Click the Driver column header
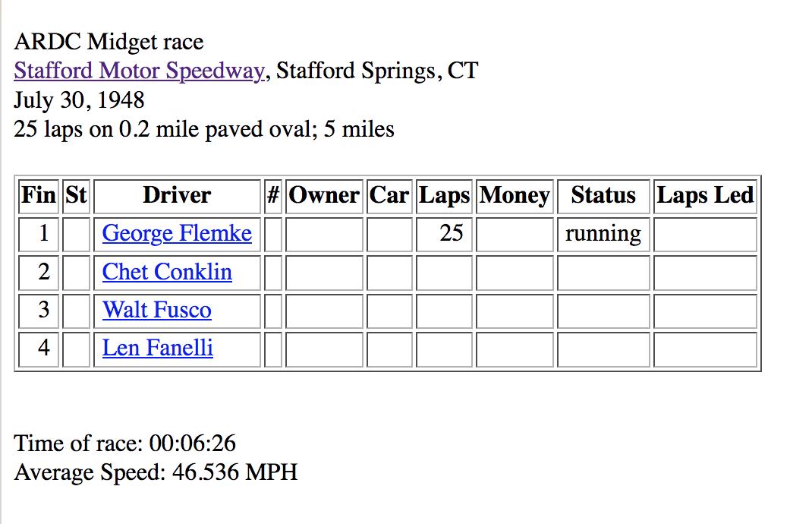This screenshot has height=524, width=812. (x=177, y=196)
